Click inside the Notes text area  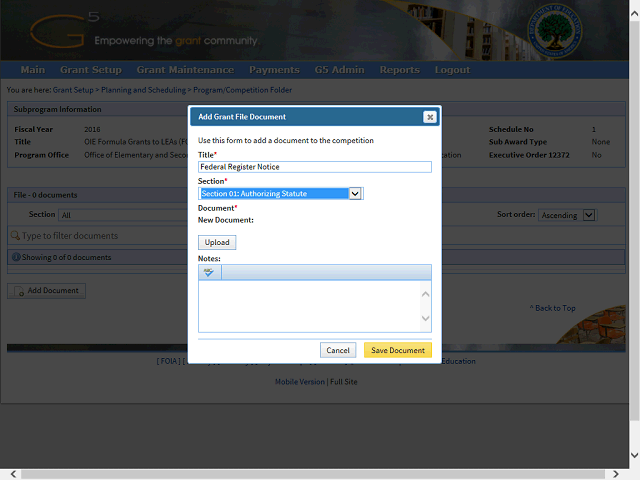(309, 306)
